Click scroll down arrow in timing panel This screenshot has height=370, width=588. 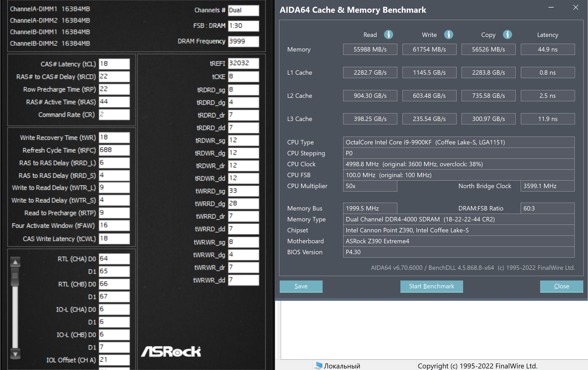tap(15, 354)
